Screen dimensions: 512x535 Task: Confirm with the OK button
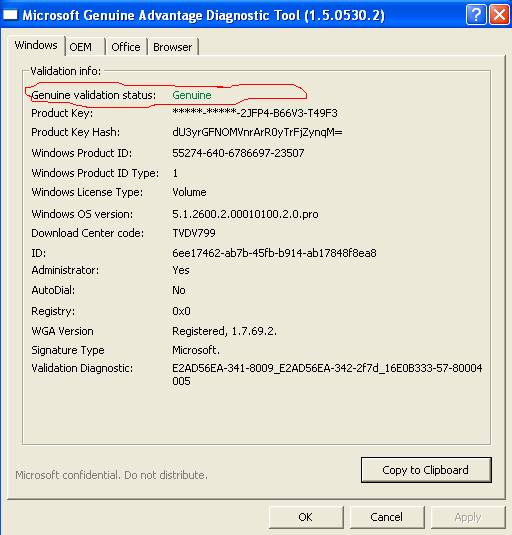306,517
